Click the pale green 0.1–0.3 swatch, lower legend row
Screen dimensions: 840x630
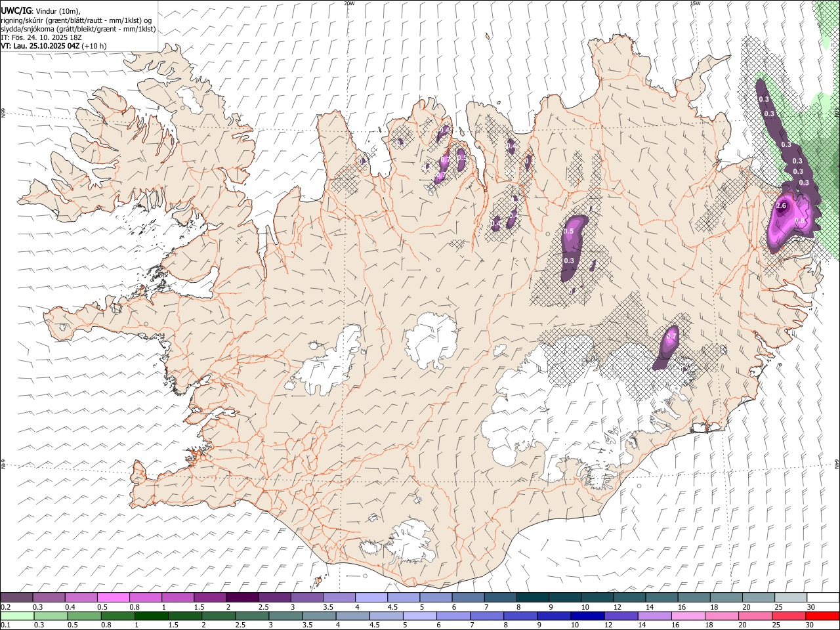[17, 616]
